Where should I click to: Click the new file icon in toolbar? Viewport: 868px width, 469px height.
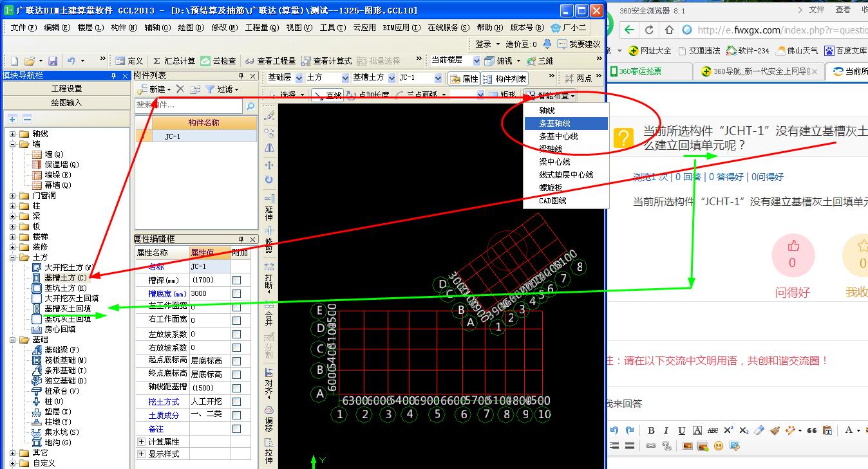[14, 60]
